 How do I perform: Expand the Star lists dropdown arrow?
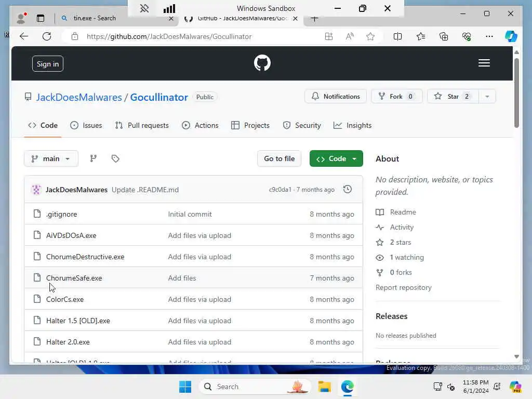(x=487, y=97)
